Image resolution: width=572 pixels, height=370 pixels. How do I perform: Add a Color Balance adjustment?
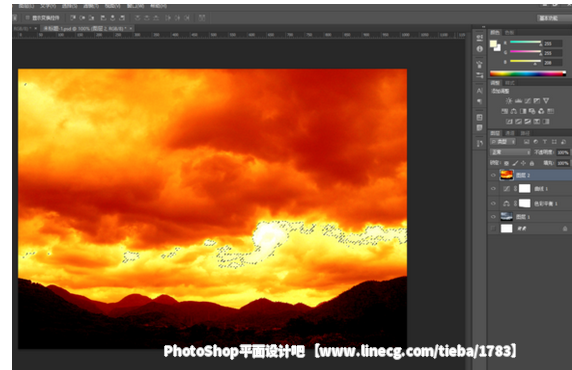pyautogui.click(x=514, y=111)
